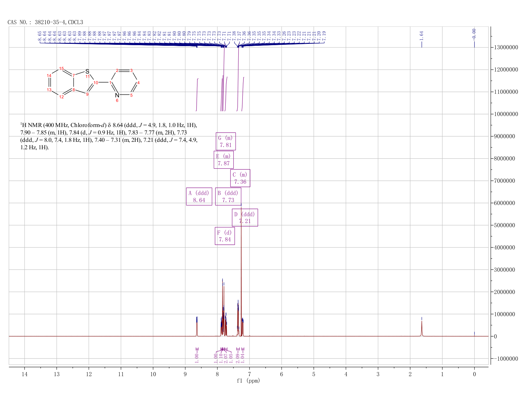Viewport: 532px width, 411px height.
Task: Click the 1.00 integral value under 8.64 peak
Action: point(197,358)
